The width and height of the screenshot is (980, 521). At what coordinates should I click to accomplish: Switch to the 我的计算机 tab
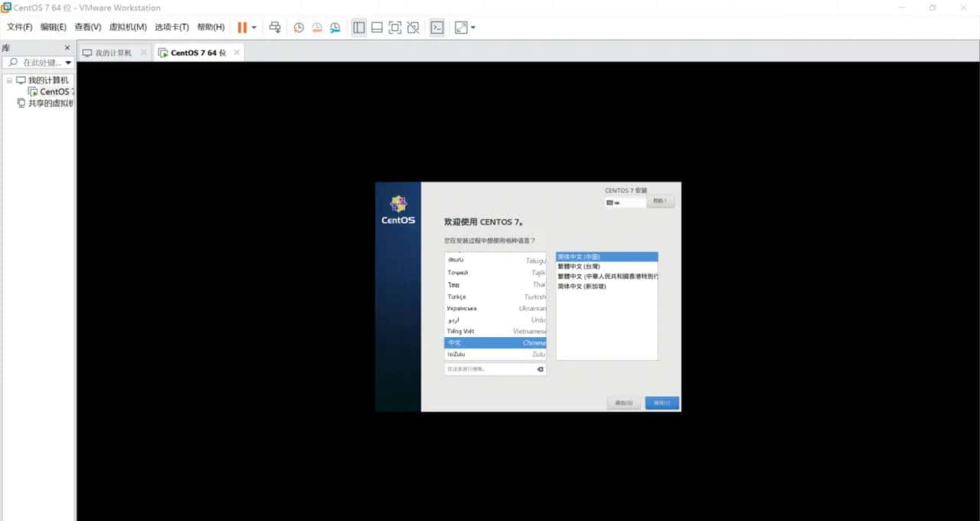(113, 52)
